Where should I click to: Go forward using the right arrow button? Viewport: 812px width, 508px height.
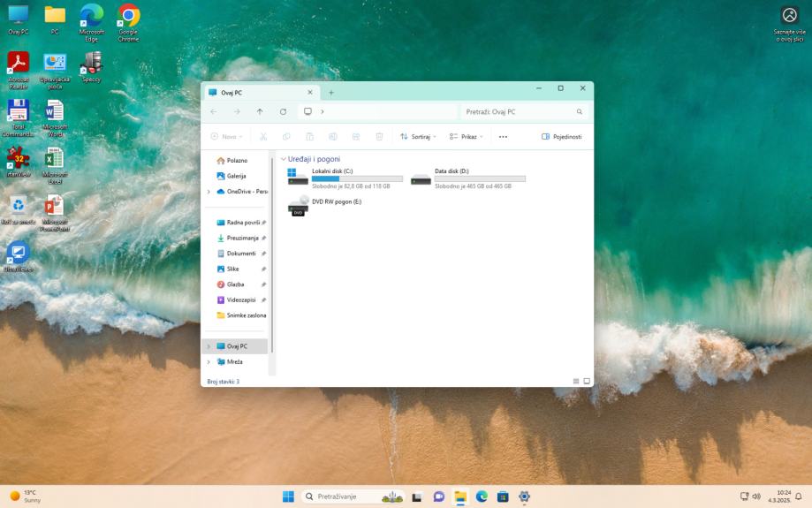point(237,111)
